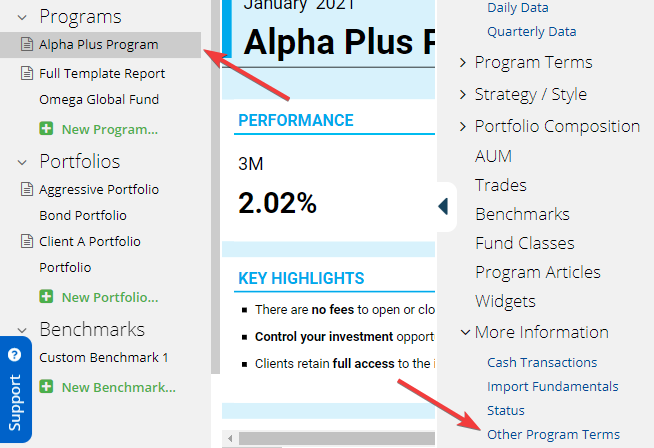Click the document icon next to Alpha Plus Program
The width and height of the screenshot is (654, 448).
coord(27,44)
